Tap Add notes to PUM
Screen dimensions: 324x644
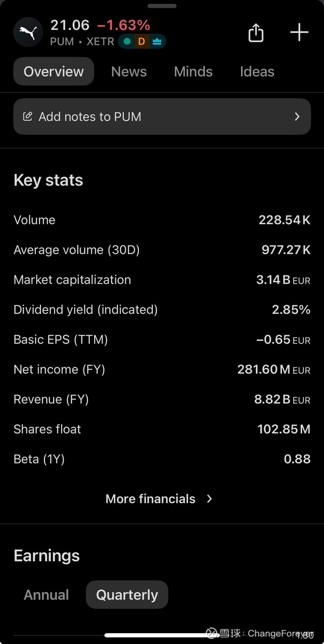(90, 117)
